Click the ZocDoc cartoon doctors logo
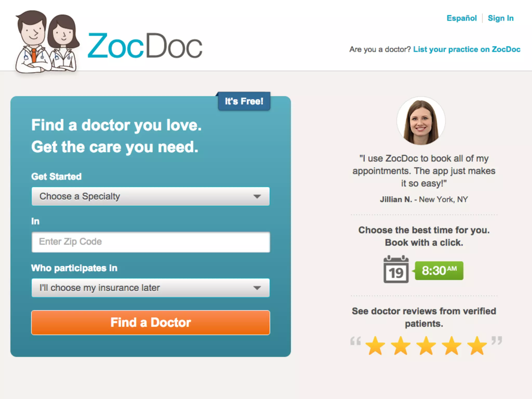The image size is (532, 399). pos(47,42)
